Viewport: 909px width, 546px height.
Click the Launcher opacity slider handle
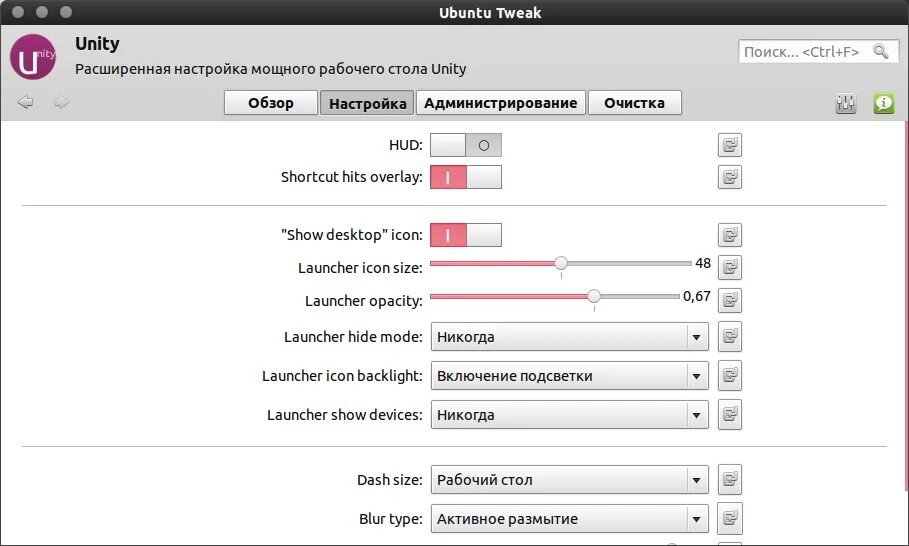click(x=594, y=296)
